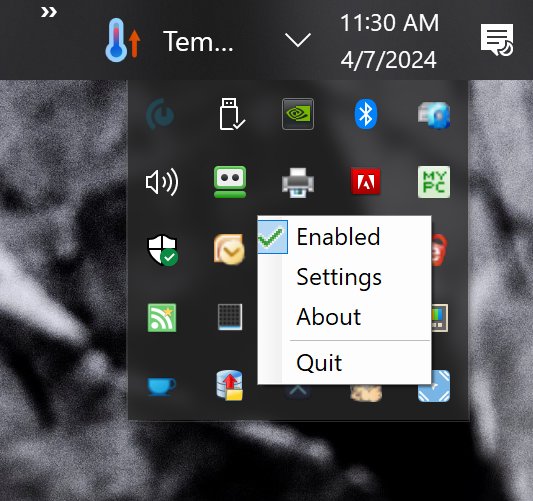Screen dimensions: 533x501
Task: Click the Windows Security shield icon
Action: [x=162, y=250]
